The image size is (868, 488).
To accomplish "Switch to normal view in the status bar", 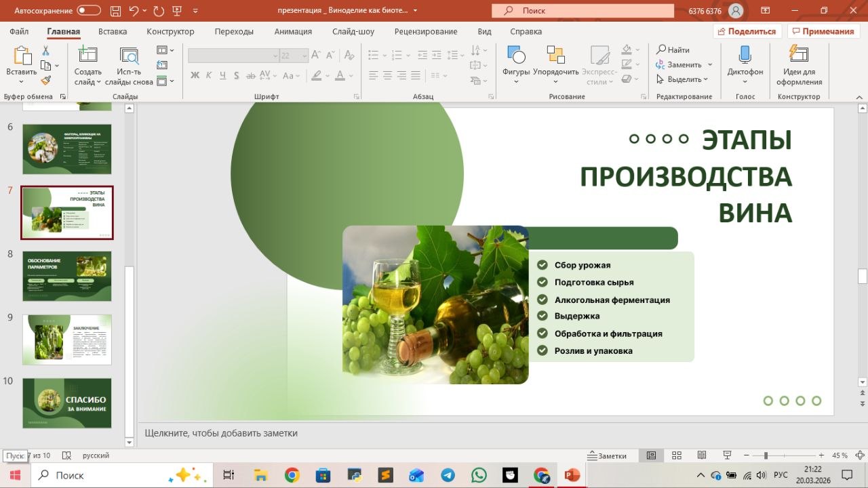I will [652, 455].
